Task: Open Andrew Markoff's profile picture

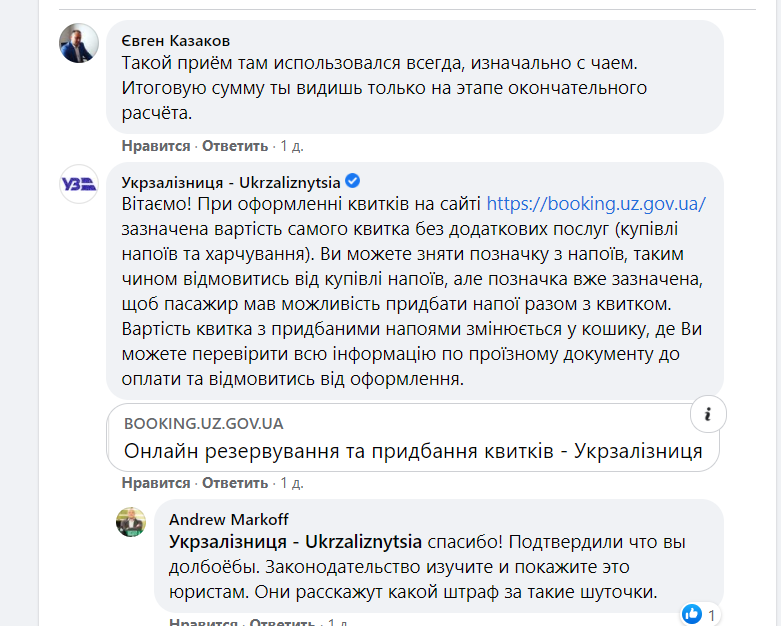Action: [x=131, y=521]
